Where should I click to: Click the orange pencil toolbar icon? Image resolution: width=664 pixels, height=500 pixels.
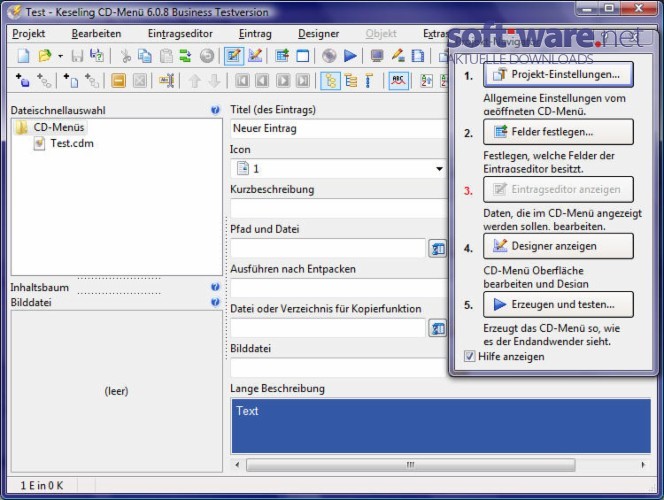pos(397,55)
